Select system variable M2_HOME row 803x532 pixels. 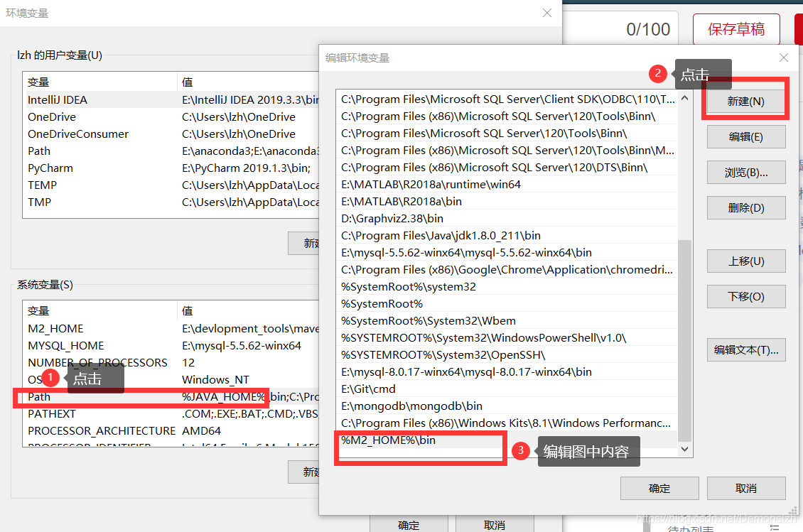pos(171,328)
